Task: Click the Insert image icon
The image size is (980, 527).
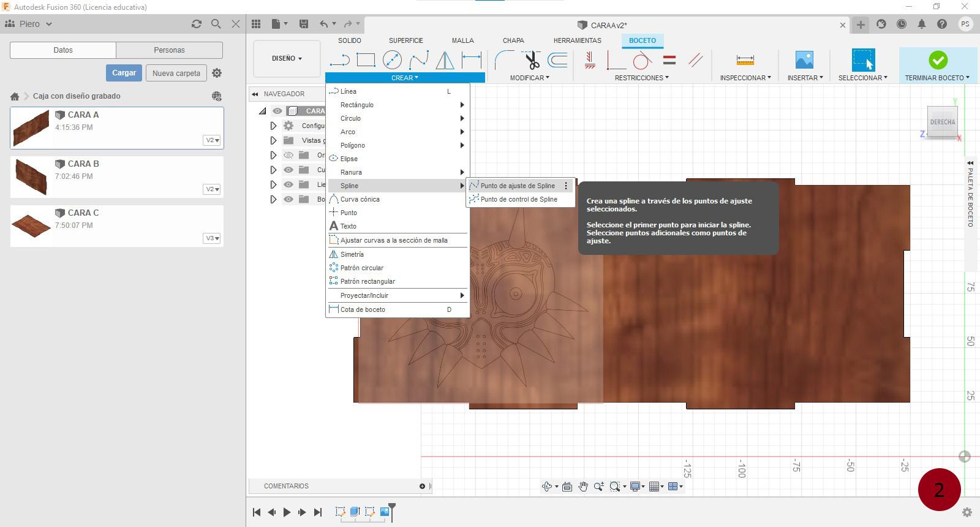Action: click(x=804, y=60)
